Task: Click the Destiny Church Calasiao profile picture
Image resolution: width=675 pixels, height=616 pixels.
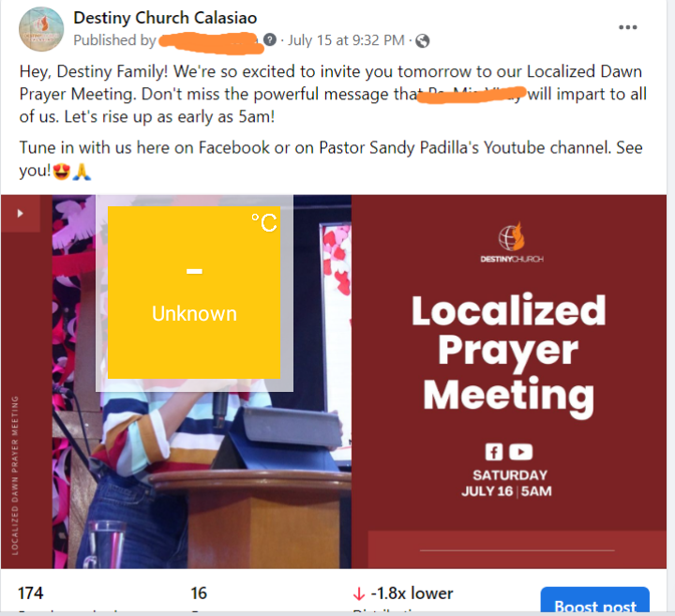Action: [x=41, y=29]
